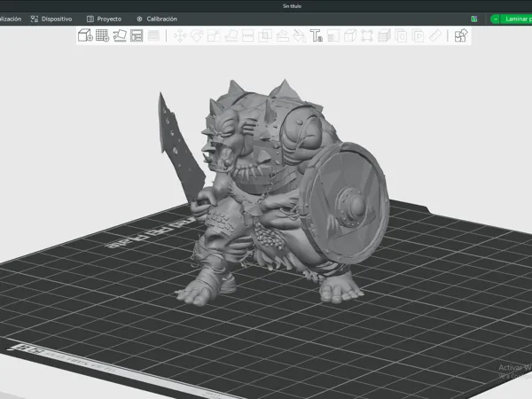Click the page icon marked P
The height and width of the screenshot is (399, 532).
tap(418, 35)
